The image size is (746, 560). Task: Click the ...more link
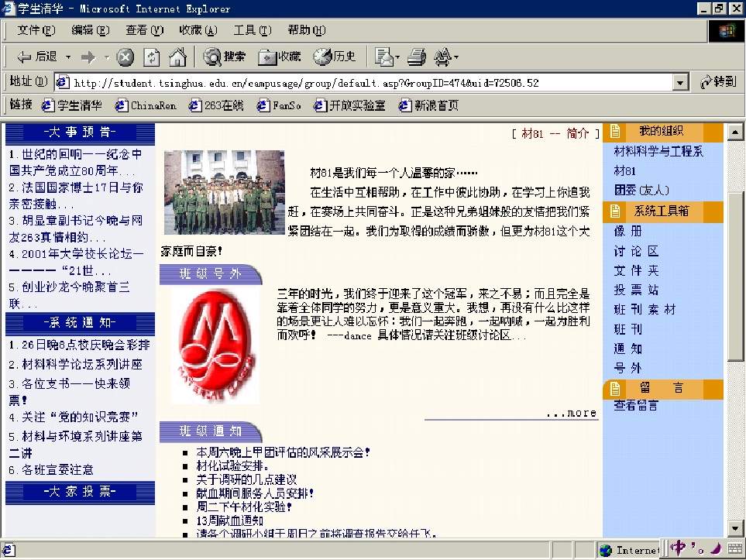click(x=571, y=413)
